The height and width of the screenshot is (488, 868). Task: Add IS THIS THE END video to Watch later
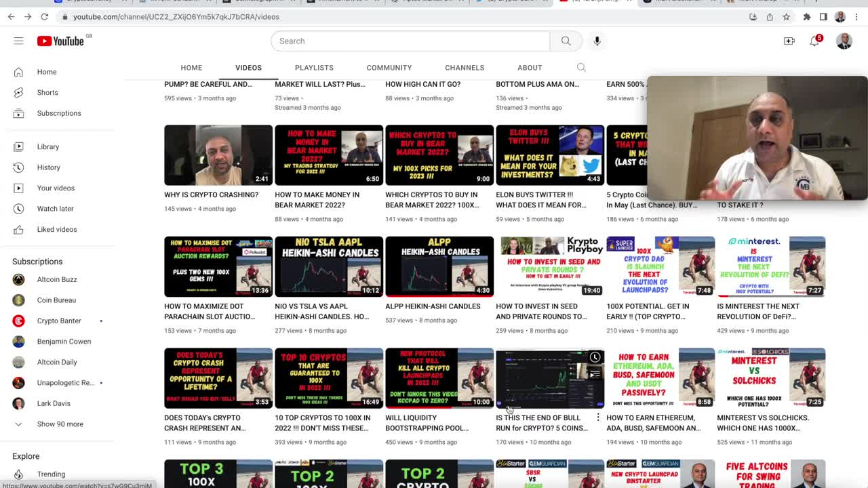(x=595, y=357)
